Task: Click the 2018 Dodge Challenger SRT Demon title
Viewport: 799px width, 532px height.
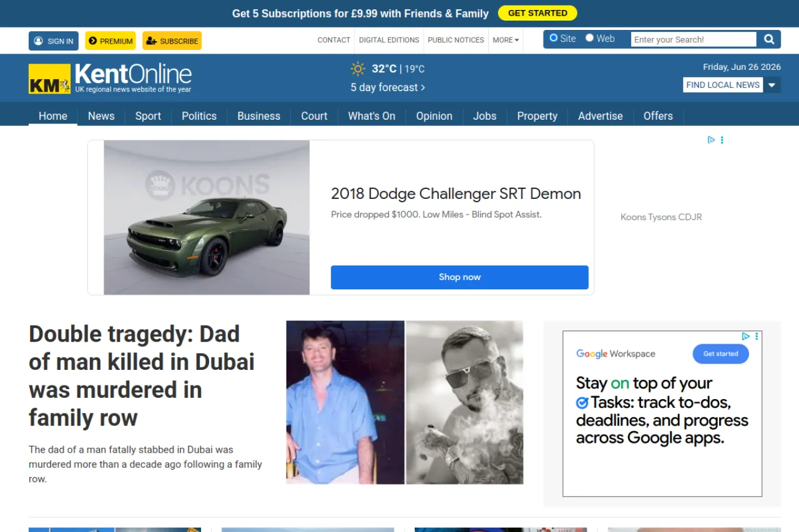Action: (x=456, y=194)
